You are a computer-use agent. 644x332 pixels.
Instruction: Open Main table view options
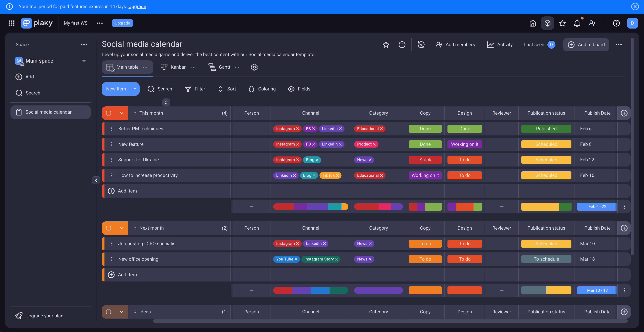click(x=145, y=67)
